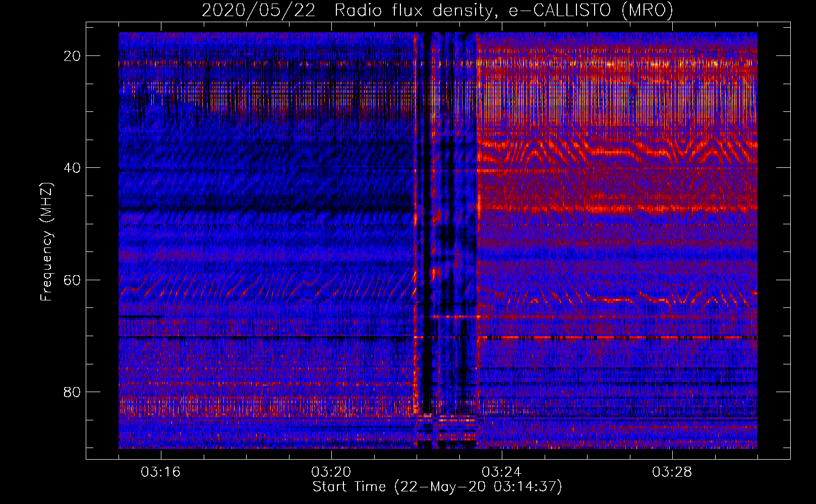The image size is (816, 504).
Task: Click the 'Start Time (22-May-20 03:14:37)' label
Action: pyautogui.click(x=437, y=487)
